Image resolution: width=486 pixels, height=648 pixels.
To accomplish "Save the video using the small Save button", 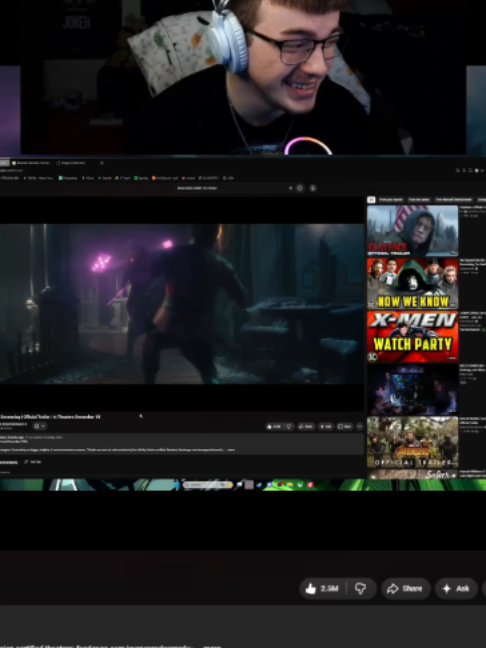I will (x=345, y=426).
